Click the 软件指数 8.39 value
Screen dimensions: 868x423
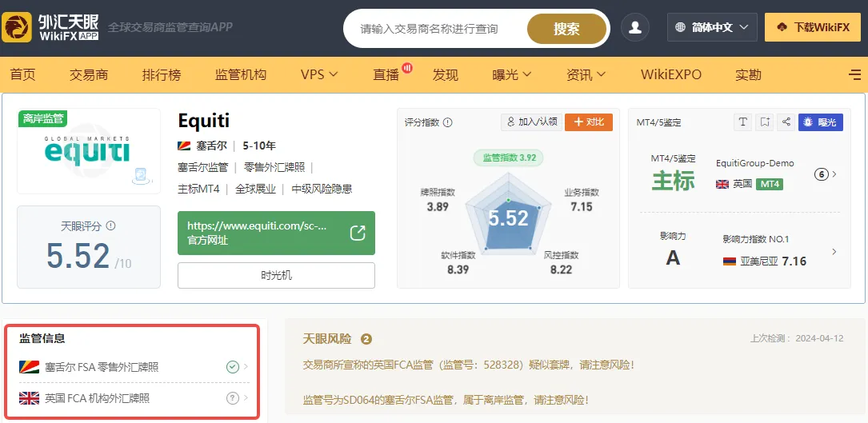pyautogui.click(x=458, y=269)
